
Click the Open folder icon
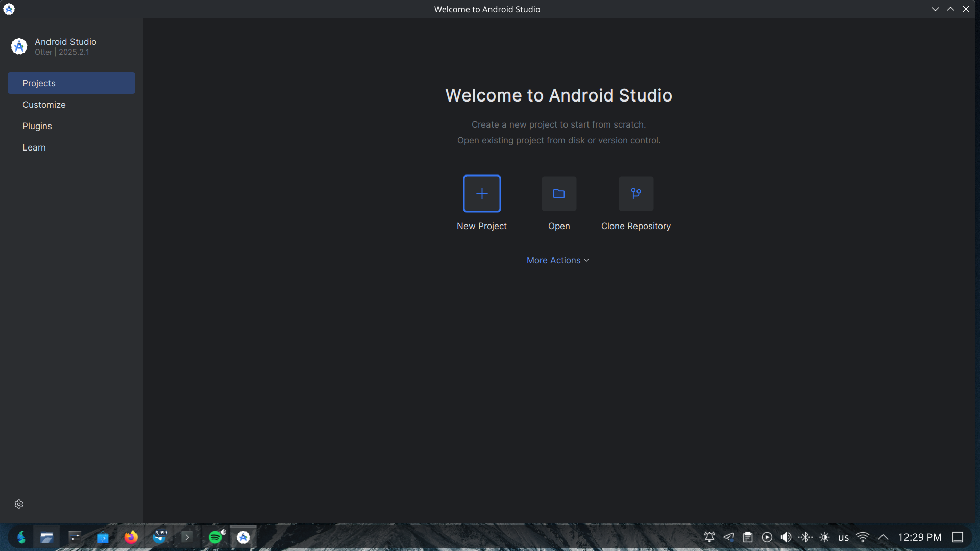(x=559, y=193)
